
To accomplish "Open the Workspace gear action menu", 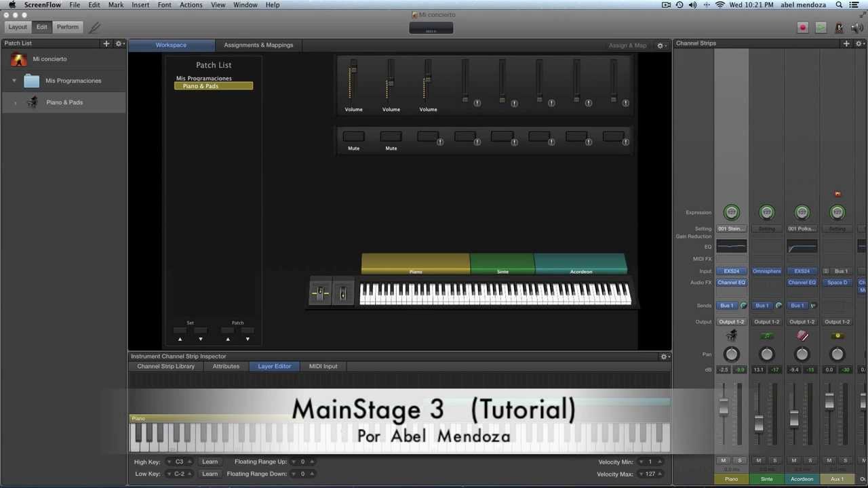I will click(x=661, y=45).
